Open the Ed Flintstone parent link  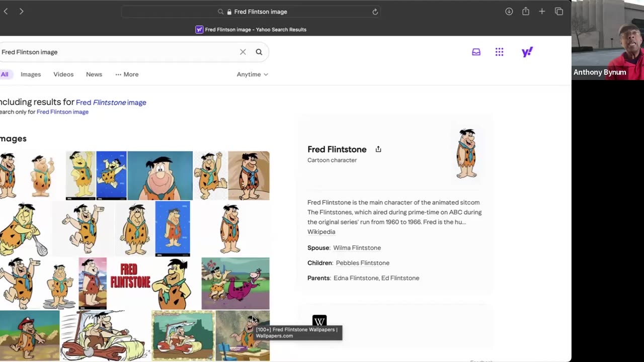tap(400, 278)
